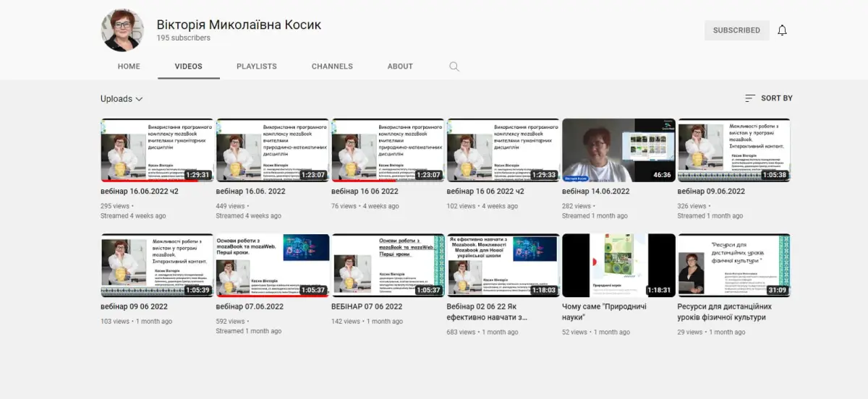
Task: Open video titled вебінар 14.06.2022
Action: click(596, 192)
